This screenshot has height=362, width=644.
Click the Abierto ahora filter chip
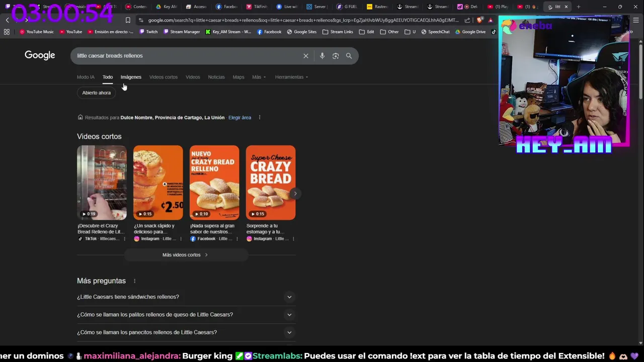(97, 93)
